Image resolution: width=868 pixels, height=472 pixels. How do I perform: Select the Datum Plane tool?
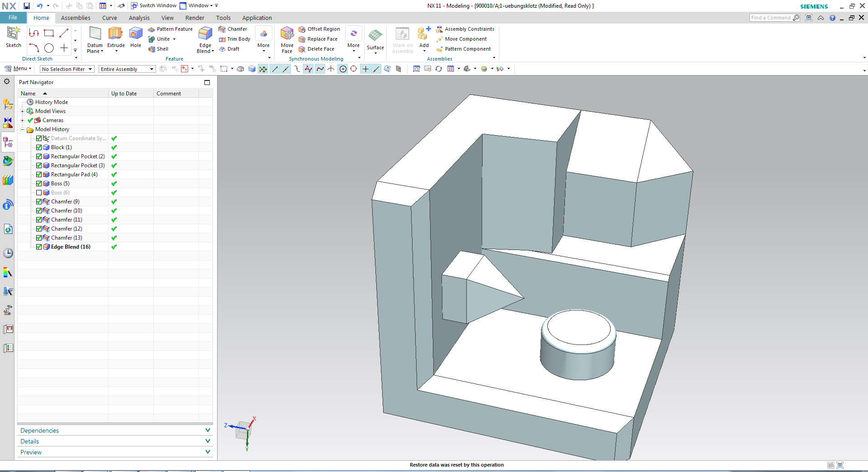95,40
